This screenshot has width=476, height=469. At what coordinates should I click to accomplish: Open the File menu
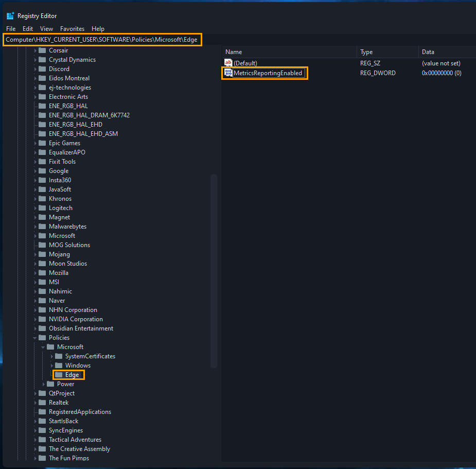pyautogui.click(x=11, y=29)
